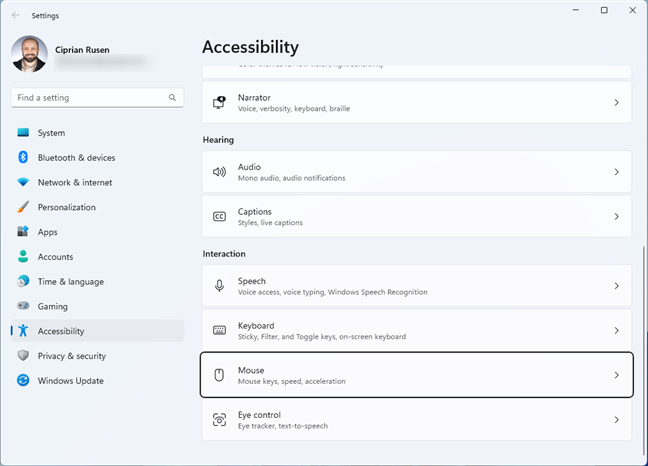Screen dimensions: 648x466
Task: Click 'Mouse keys, speed, acceleration' text
Action: 292,381
